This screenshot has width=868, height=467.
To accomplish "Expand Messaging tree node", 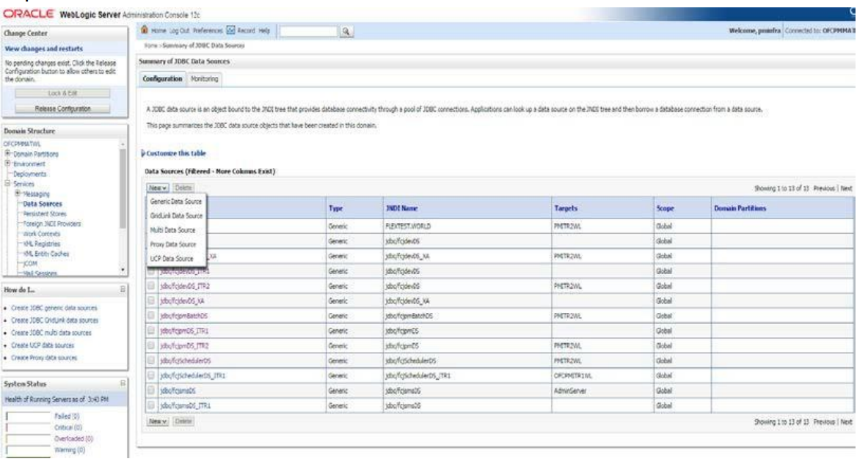I will [18, 193].
